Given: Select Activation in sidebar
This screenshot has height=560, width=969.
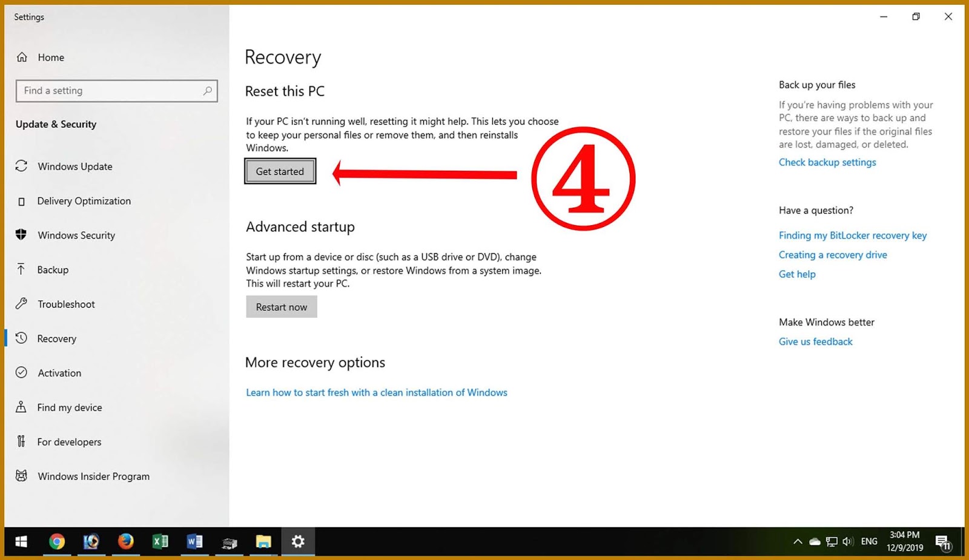Looking at the screenshot, I should click(59, 374).
